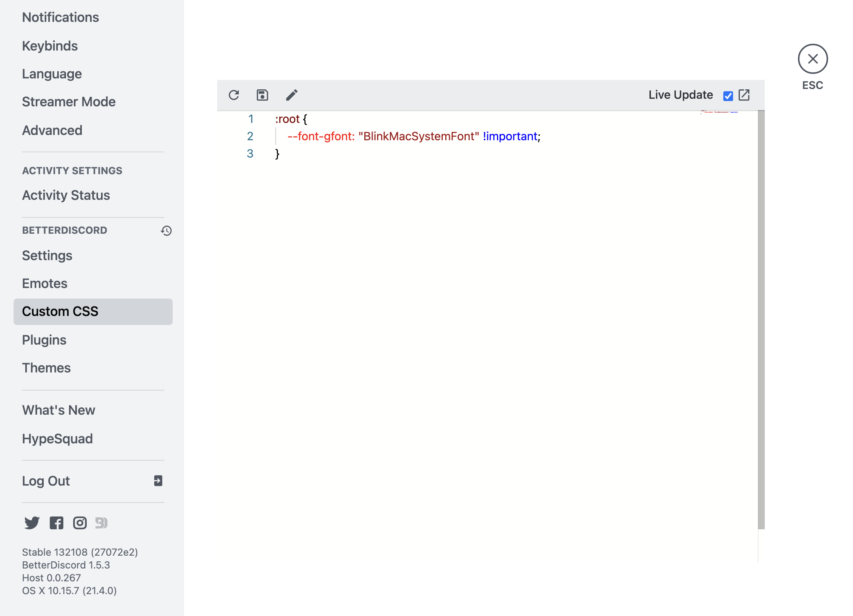The height and width of the screenshot is (616, 853).
Task: Open the Instagram icon link
Action: (80, 523)
